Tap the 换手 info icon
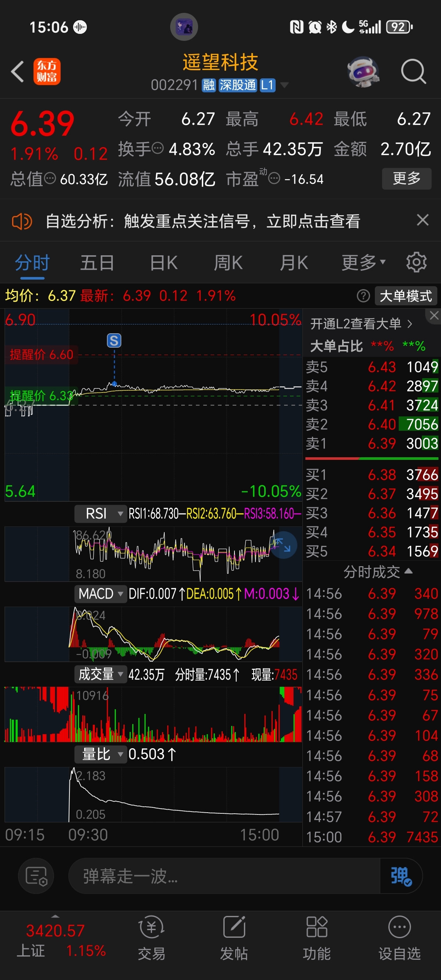This screenshot has width=441, height=980. (x=157, y=148)
